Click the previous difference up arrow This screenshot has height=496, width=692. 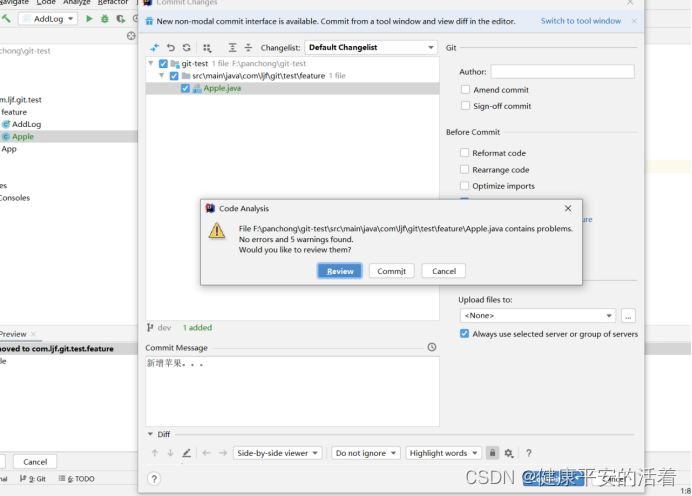pos(154,453)
